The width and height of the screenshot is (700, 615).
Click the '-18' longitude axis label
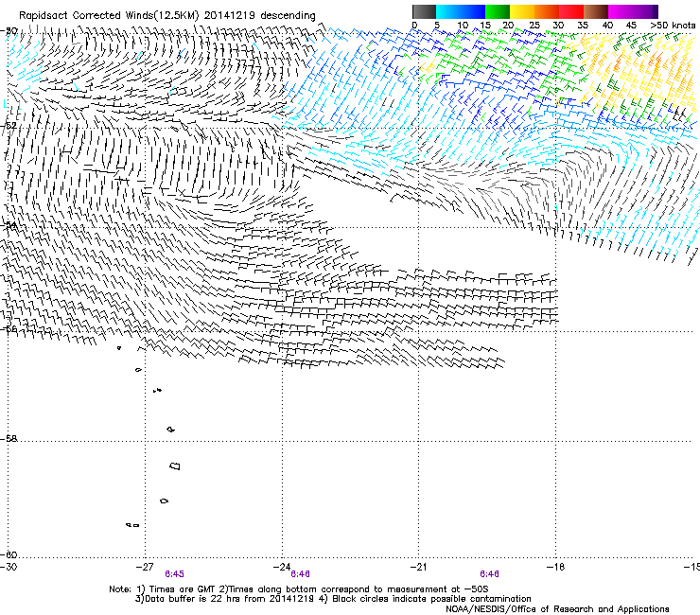tap(556, 567)
